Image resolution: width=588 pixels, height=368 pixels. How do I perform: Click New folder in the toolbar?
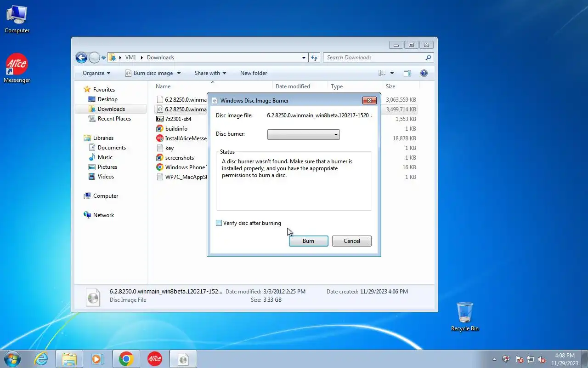point(254,73)
